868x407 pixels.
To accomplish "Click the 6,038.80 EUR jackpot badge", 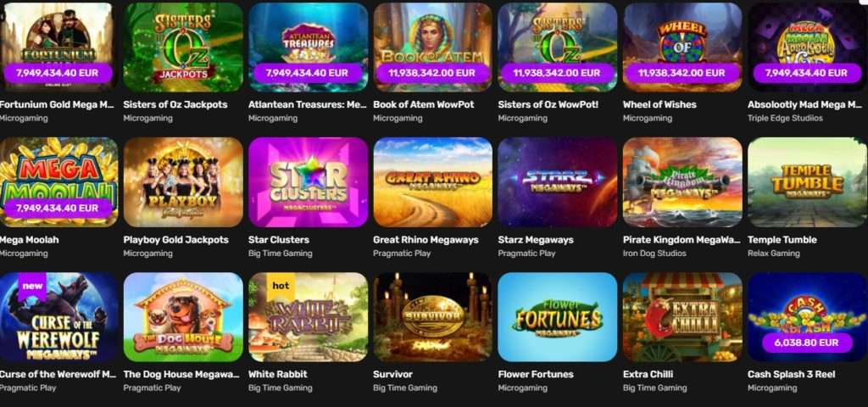I will pos(809,343).
